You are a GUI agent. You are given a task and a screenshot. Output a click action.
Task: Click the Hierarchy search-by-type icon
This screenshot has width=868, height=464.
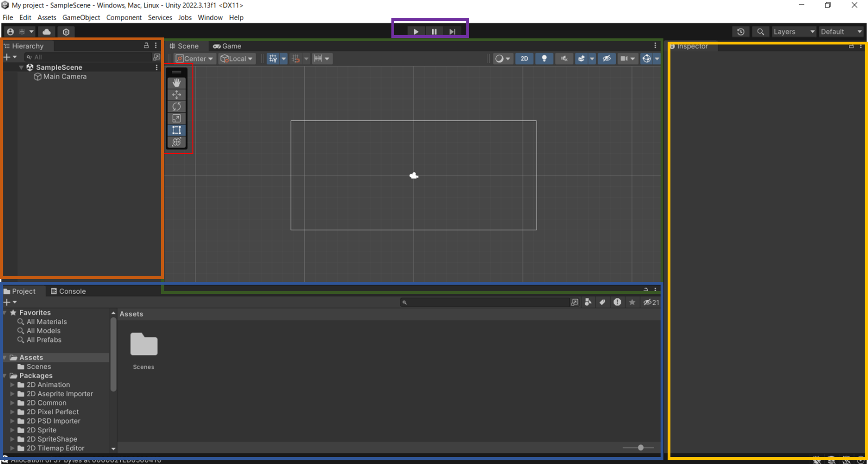click(156, 57)
